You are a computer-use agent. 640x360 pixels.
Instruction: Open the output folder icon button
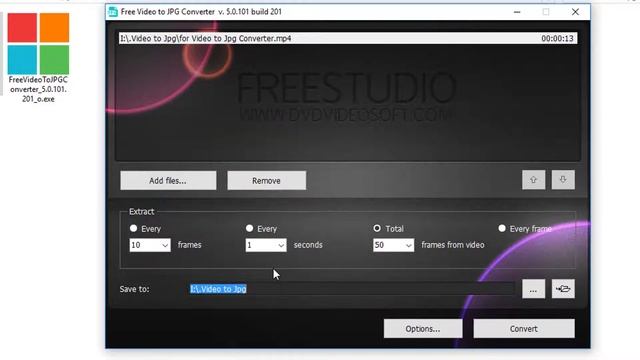[563, 289]
